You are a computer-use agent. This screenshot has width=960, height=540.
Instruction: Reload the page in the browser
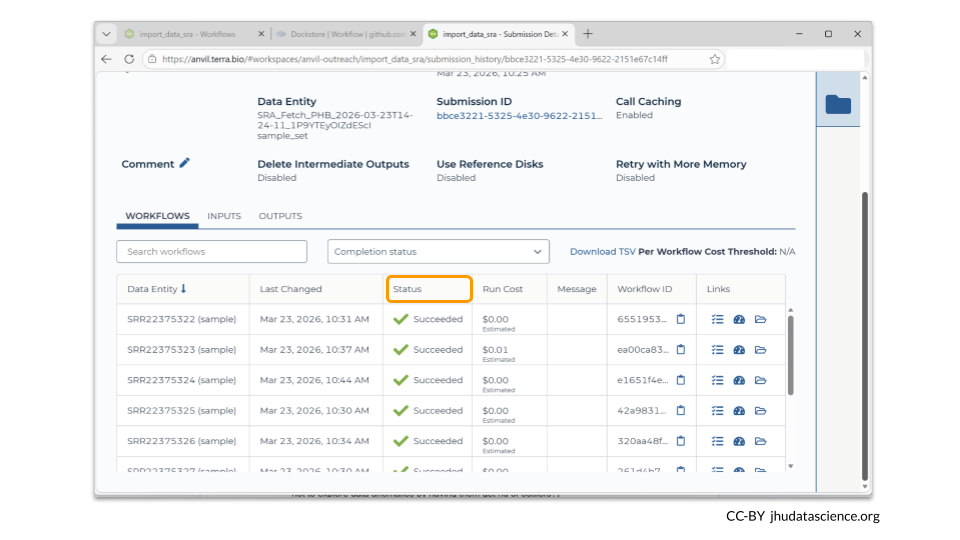click(129, 59)
